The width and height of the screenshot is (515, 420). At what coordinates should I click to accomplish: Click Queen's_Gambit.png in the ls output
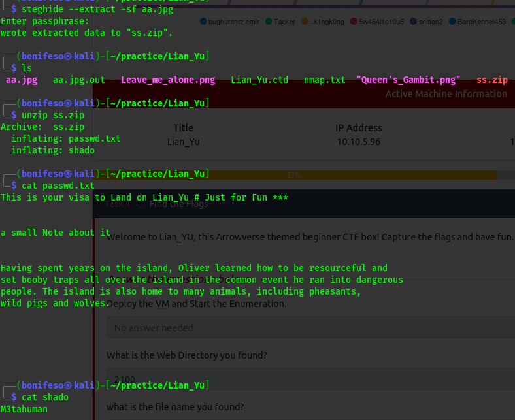click(x=408, y=80)
